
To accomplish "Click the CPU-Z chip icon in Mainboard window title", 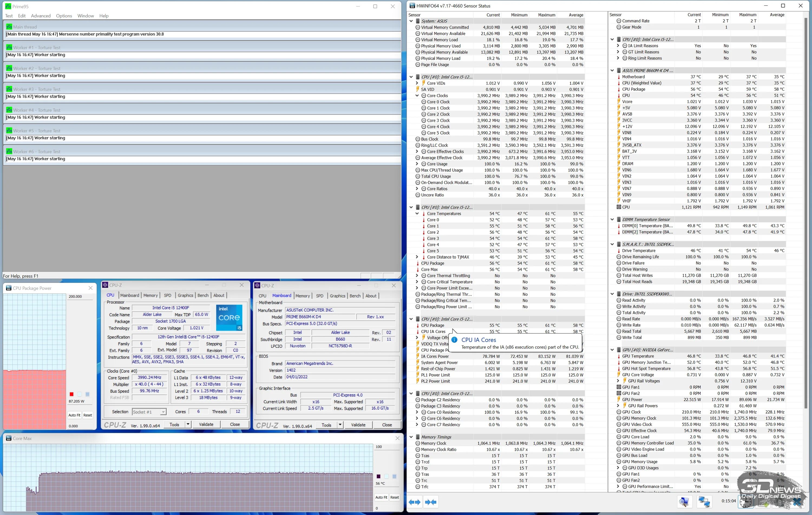I will click(x=258, y=285).
